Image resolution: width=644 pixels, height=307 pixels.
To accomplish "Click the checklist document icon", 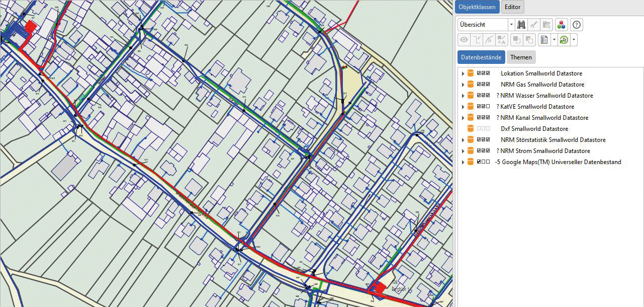I will coord(543,40).
